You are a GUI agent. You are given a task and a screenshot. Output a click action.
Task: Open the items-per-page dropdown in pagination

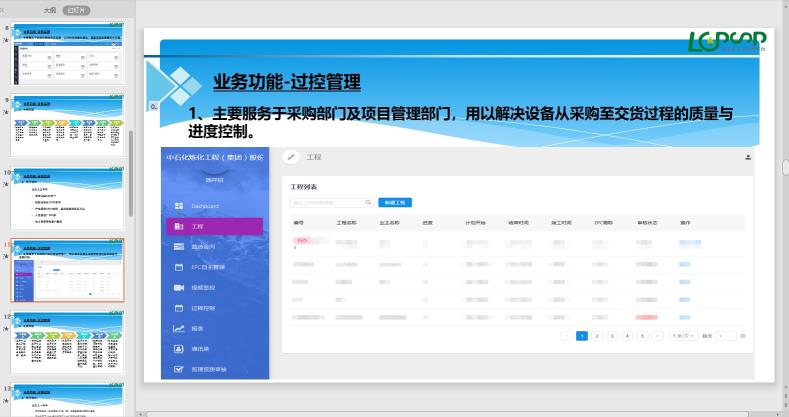683,336
